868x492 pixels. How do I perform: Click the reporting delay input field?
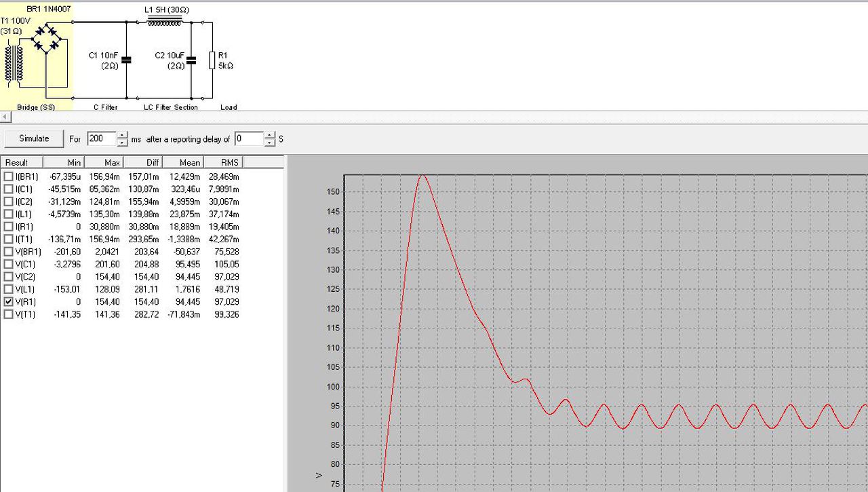pyautogui.click(x=250, y=138)
